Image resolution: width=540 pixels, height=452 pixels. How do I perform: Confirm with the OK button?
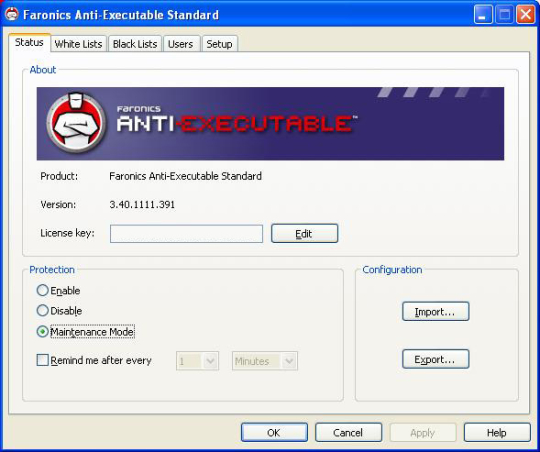[x=274, y=432]
